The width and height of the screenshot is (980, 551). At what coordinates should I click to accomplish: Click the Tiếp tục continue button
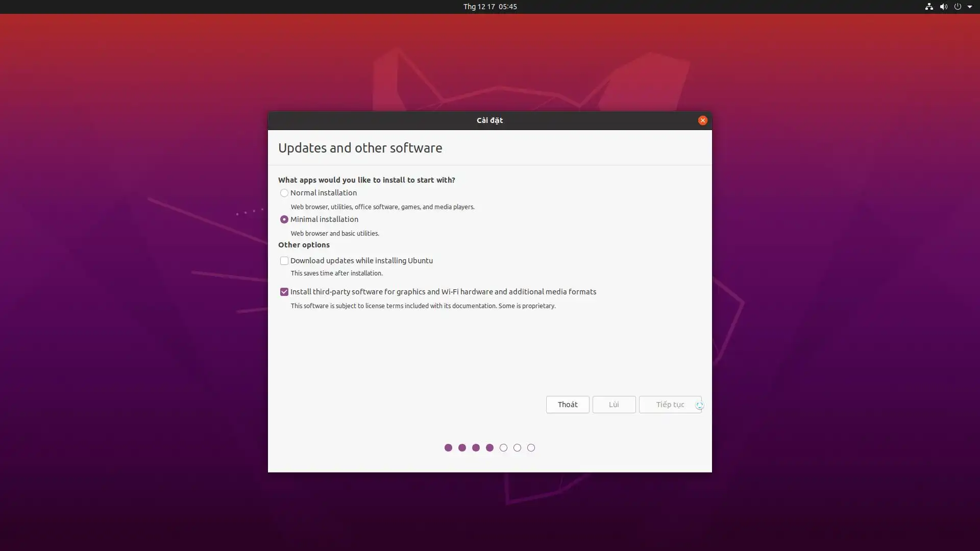(670, 405)
